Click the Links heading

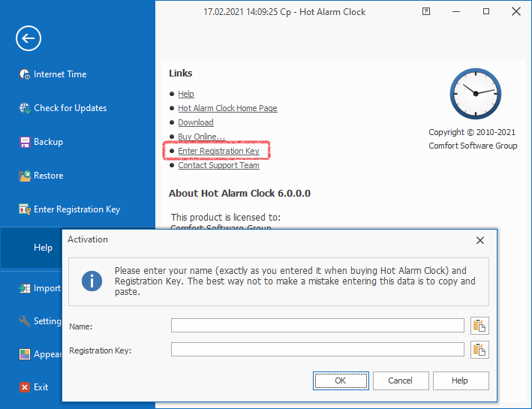tap(181, 74)
